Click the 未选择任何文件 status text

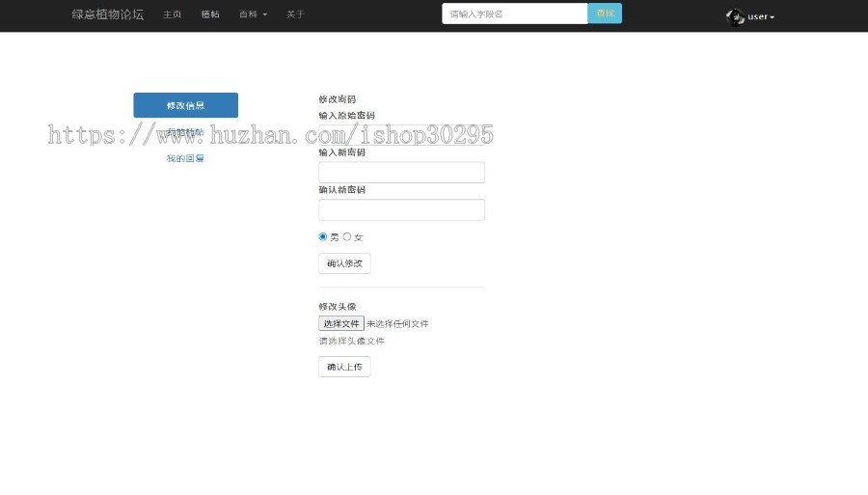point(397,324)
